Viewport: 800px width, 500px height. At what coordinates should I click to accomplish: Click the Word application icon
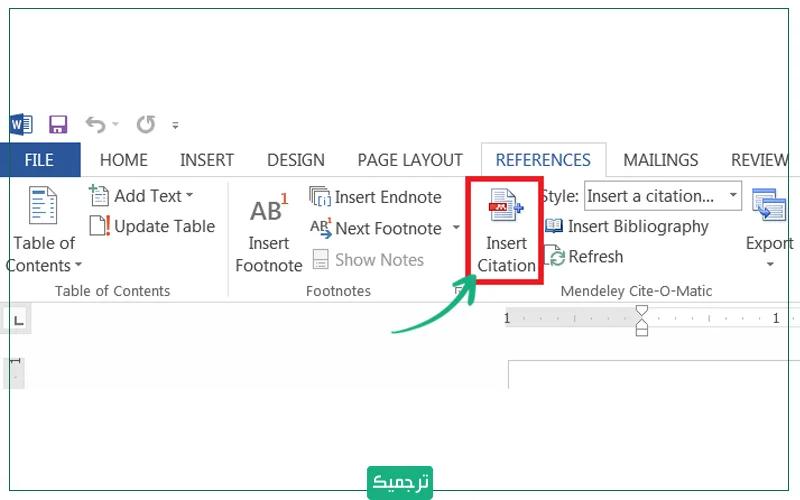[21, 125]
